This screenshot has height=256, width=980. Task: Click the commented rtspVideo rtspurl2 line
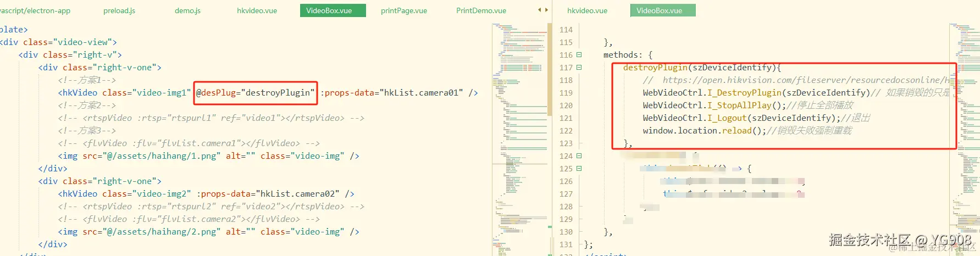(211, 207)
